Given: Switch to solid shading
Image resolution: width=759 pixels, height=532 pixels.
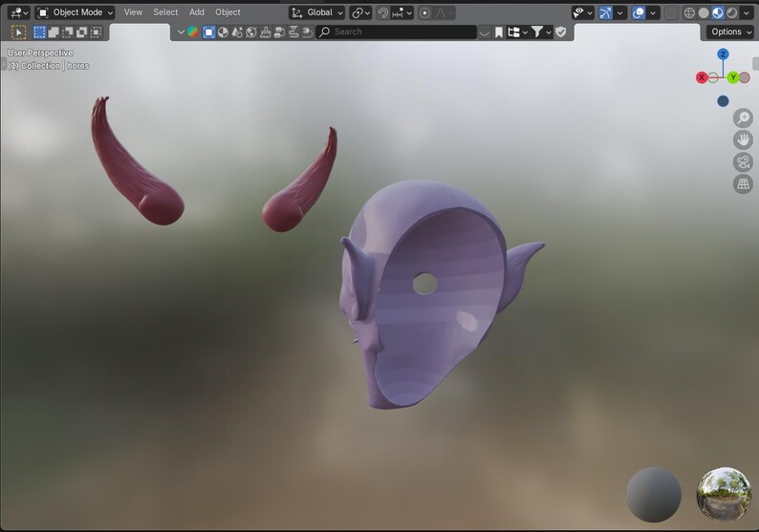Looking at the screenshot, I should (704, 12).
